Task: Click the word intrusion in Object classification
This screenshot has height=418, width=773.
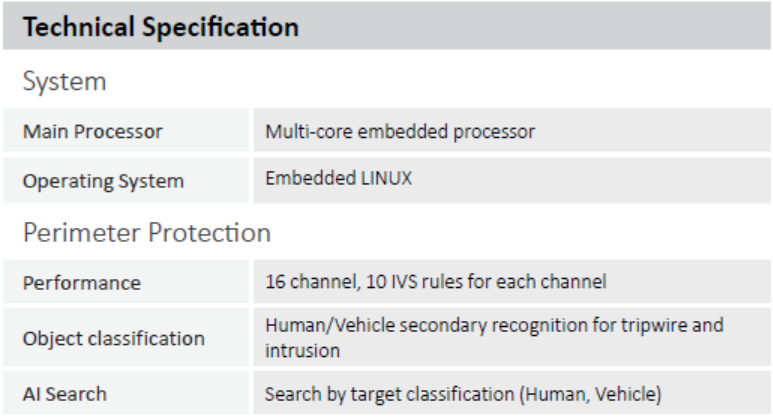Action: tap(303, 350)
